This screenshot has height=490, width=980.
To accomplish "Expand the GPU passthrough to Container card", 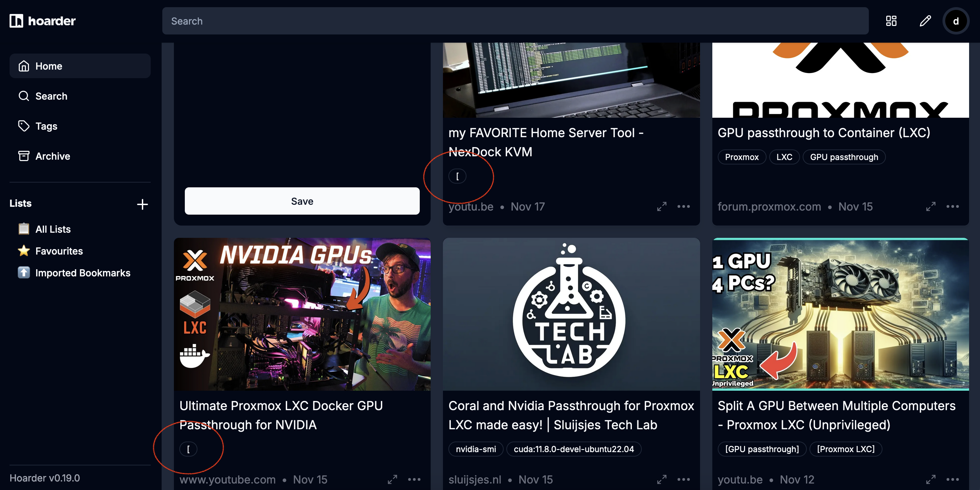I will (931, 206).
